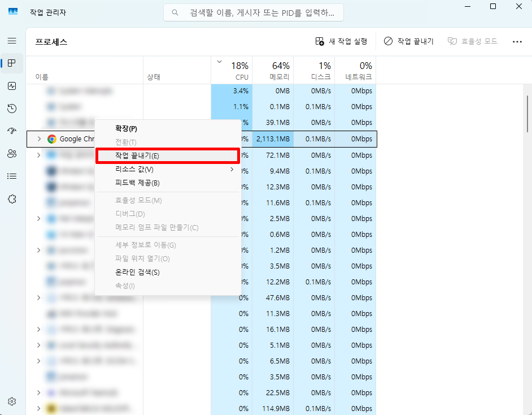Click the search box at the top
The width and height of the screenshot is (532, 415).
[253, 12]
